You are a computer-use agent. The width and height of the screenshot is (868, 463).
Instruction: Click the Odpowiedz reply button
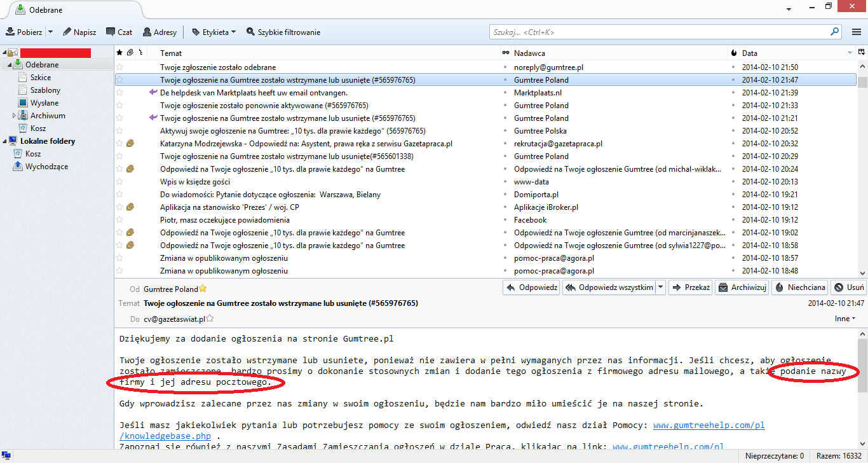pyautogui.click(x=531, y=287)
